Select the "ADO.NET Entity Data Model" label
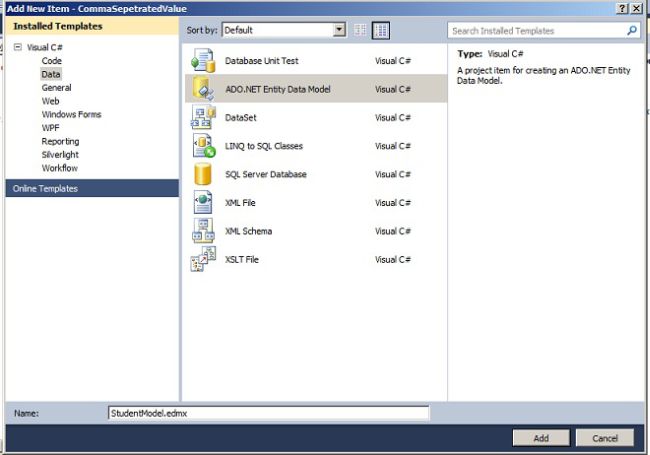This screenshot has width=650, height=455. tap(278, 89)
